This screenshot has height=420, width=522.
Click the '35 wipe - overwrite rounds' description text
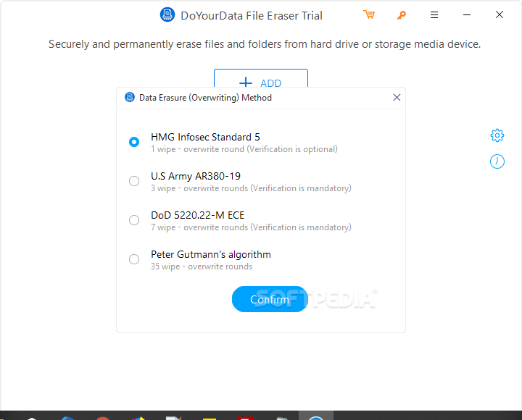[x=202, y=266]
